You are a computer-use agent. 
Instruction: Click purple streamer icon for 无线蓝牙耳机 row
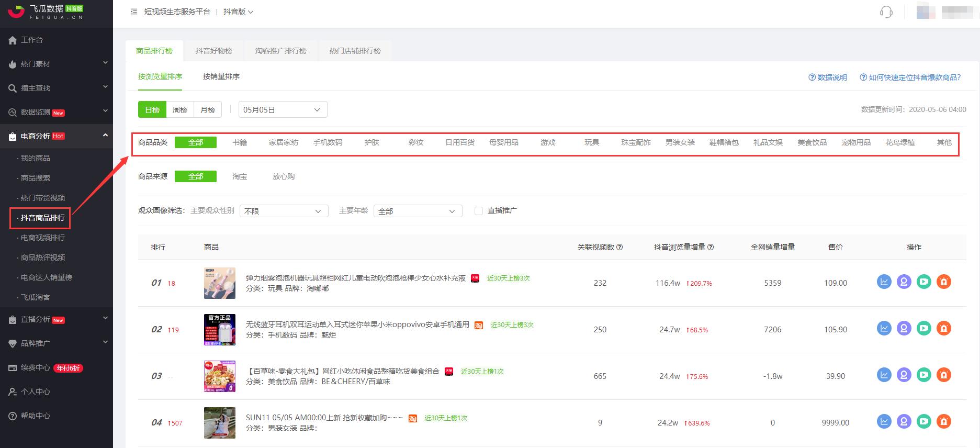[904, 329]
